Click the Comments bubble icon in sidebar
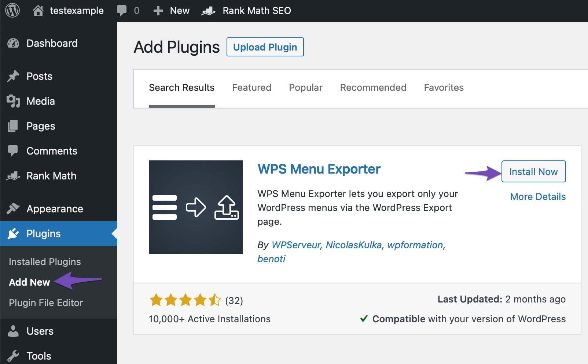Screen dimensions: 588x364 [x=13, y=151]
